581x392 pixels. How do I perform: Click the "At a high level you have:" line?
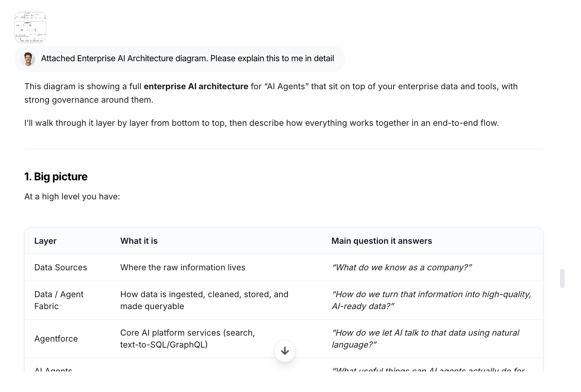click(x=72, y=196)
